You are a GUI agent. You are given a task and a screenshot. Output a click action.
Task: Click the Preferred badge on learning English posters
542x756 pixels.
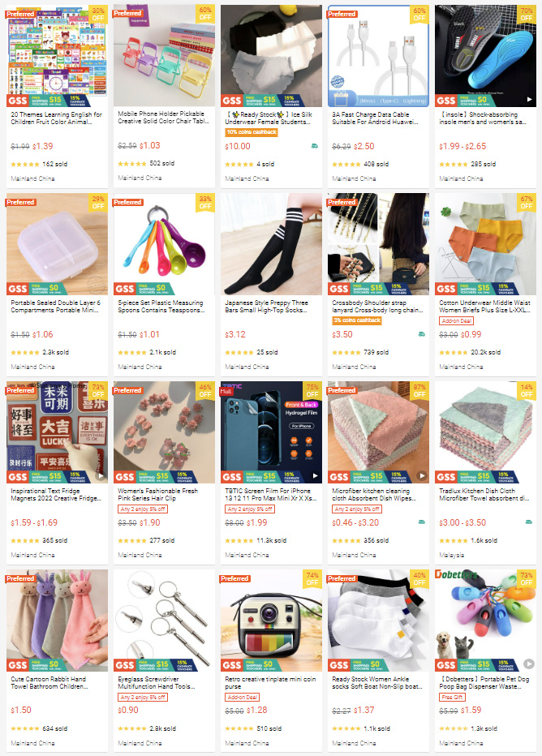coord(21,14)
